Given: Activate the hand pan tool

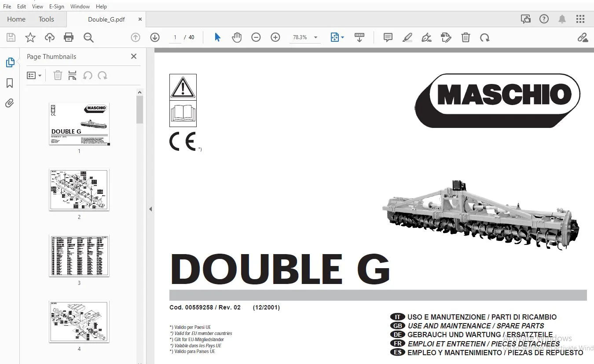Looking at the screenshot, I should 237,37.
